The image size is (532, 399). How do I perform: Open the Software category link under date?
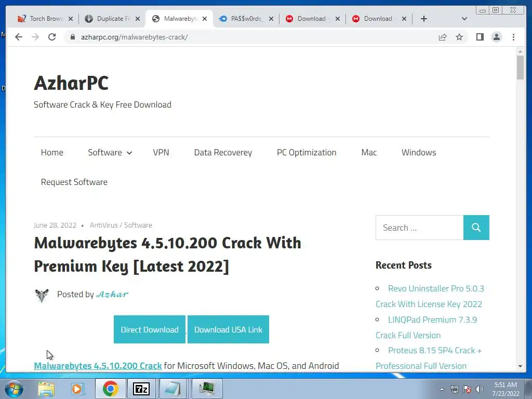(x=138, y=225)
